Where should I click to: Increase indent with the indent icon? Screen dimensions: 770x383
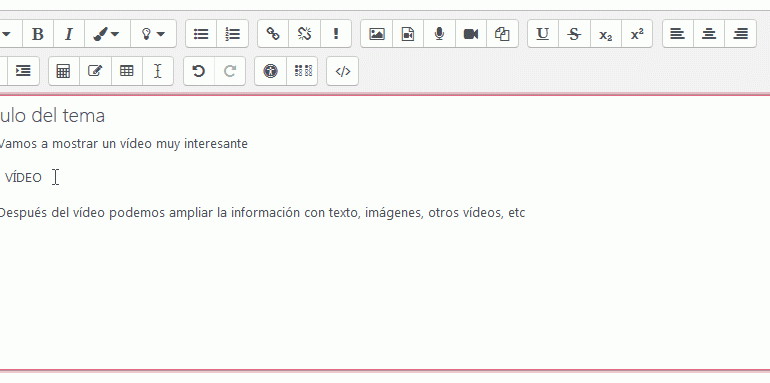[23, 71]
